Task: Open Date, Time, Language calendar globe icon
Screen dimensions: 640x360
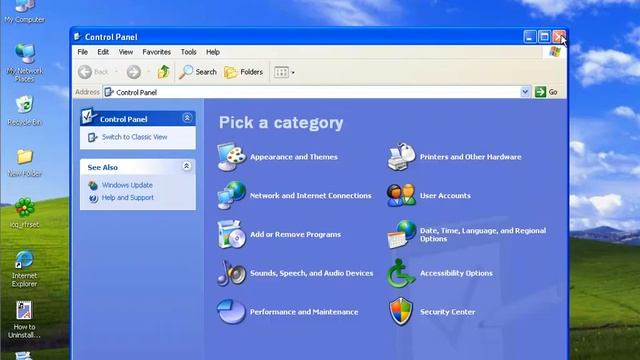Action: point(401,234)
